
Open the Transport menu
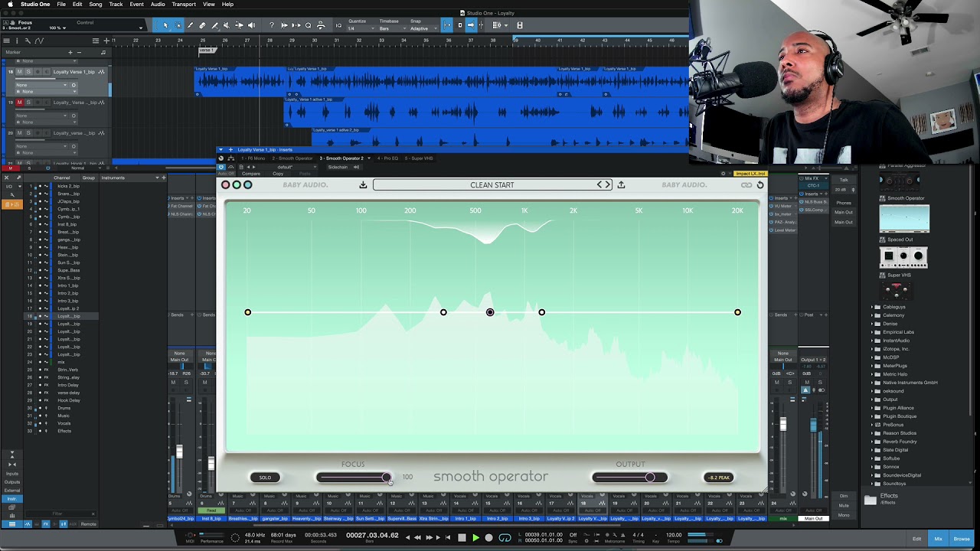point(184,5)
